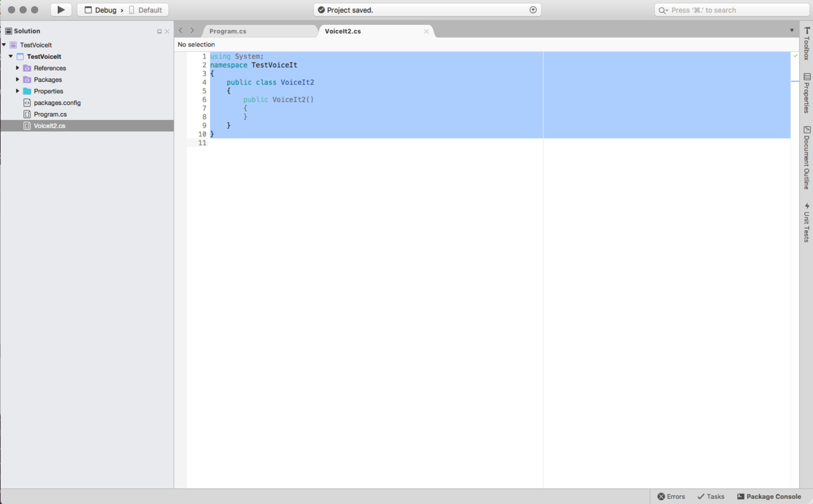
Task: Navigate back with left arrow
Action: pos(180,30)
